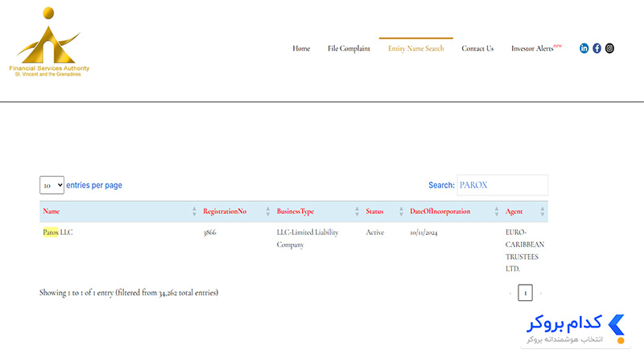Click the BusinessType column header text
Image resolution: width=644 pixels, height=362 pixels.
(295, 212)
